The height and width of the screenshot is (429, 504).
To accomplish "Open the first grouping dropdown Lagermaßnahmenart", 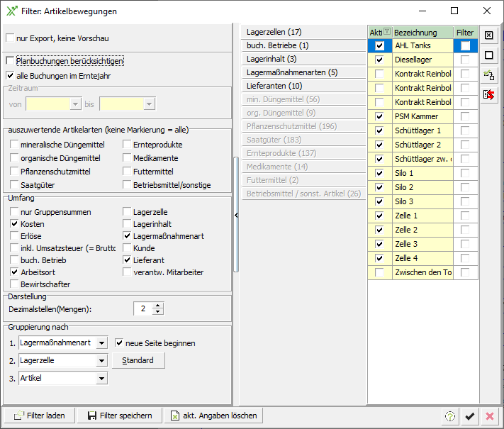I will click(x=101, y=343).
